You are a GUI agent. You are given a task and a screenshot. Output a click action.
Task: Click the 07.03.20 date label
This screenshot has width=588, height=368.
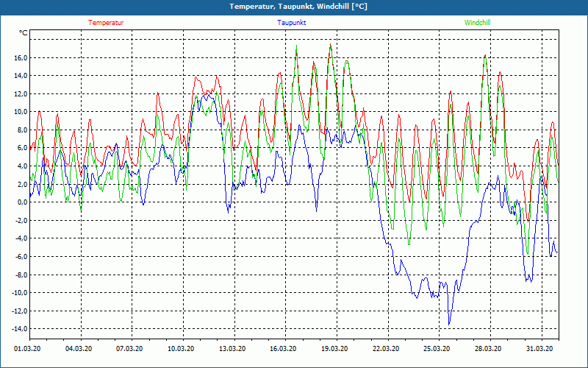pyautogui.click(x=129, y=349)
